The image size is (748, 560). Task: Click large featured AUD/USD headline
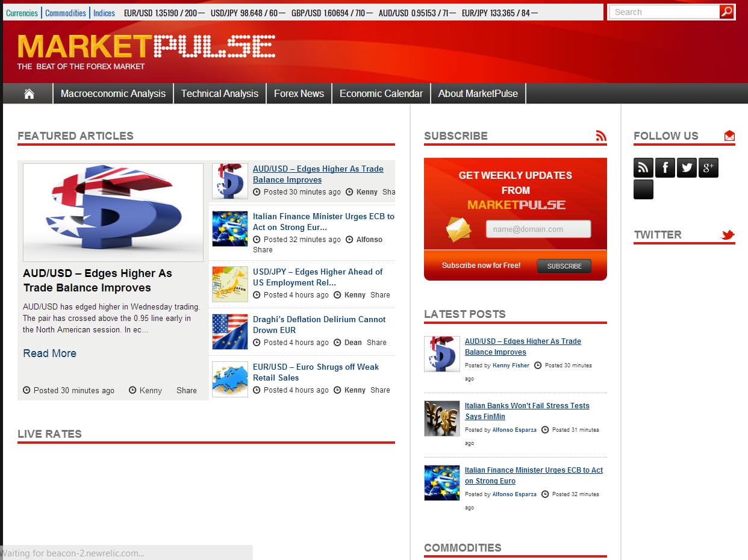[x=98, y=280]
